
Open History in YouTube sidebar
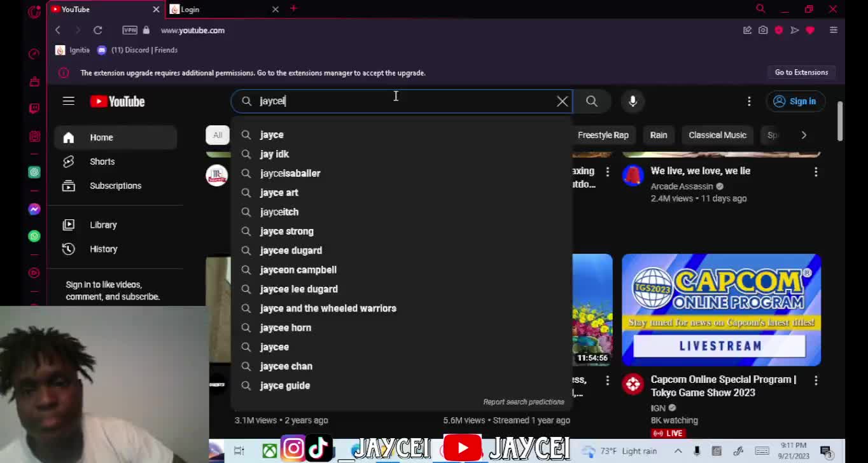point(115,249)
